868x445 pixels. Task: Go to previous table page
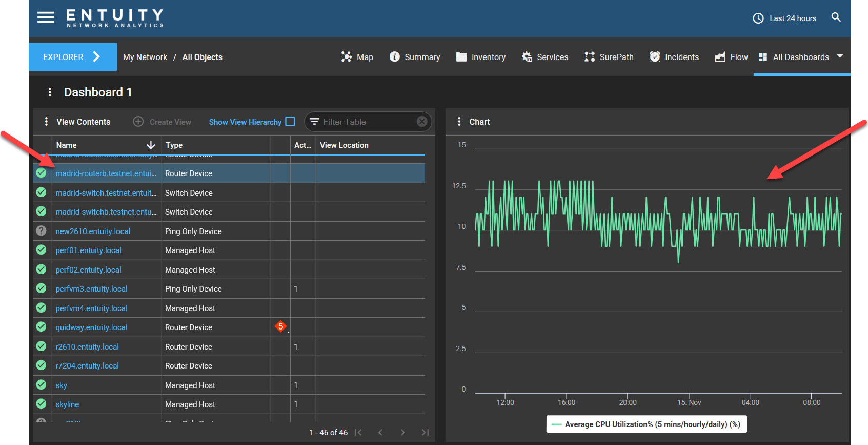click(x=380, y=433)
